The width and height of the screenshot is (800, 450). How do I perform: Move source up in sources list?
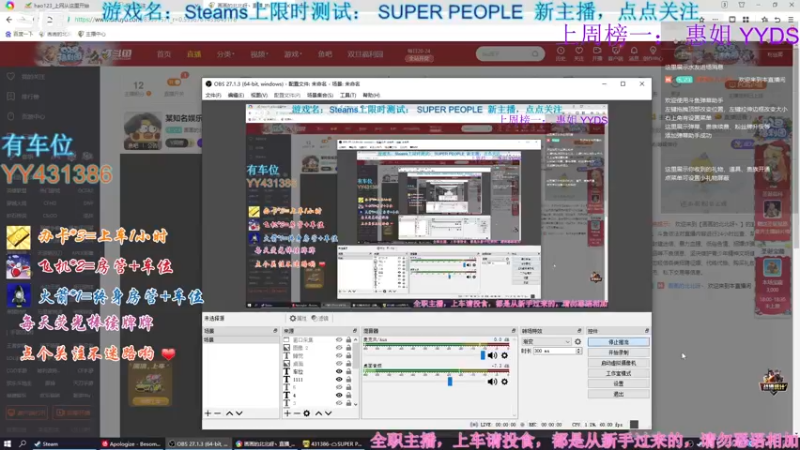318,413
